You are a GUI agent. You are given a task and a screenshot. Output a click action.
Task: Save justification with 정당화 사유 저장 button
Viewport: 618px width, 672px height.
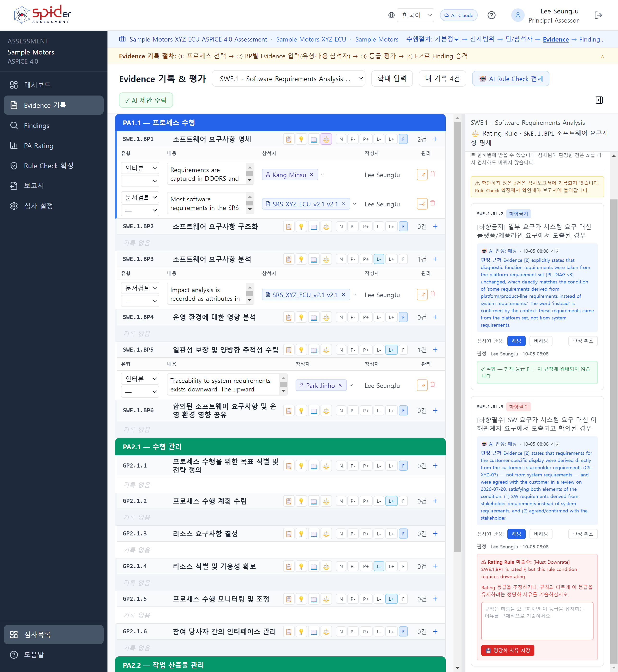click(507, 650)
